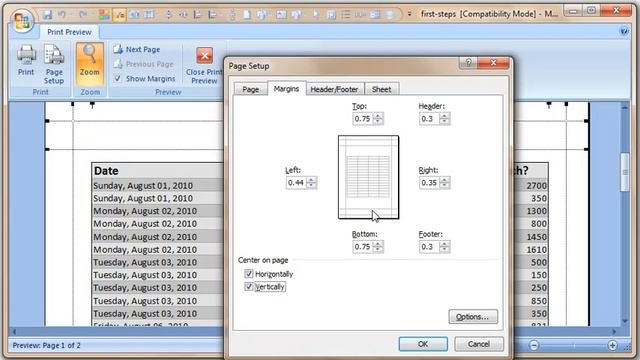
Task: Uncheck Horizontally under Center on page
Action: click(x=249, y=273)
